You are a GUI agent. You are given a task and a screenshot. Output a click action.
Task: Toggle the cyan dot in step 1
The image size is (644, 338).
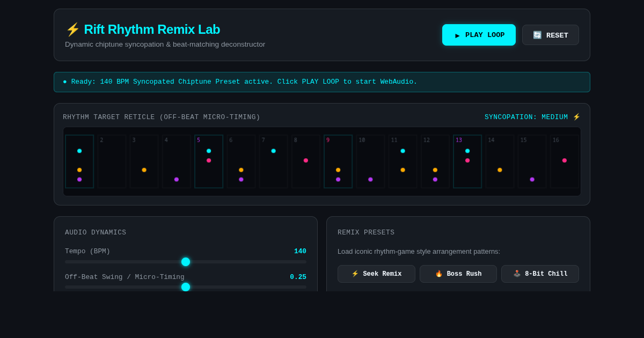pyautogui.click(x=79, y=151)
